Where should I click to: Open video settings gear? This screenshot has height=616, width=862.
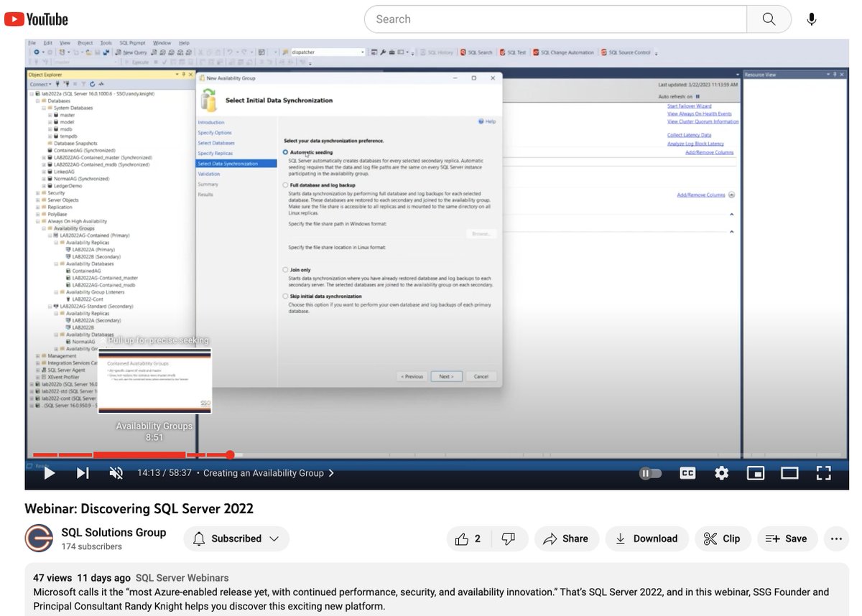(x=721, y=473)
